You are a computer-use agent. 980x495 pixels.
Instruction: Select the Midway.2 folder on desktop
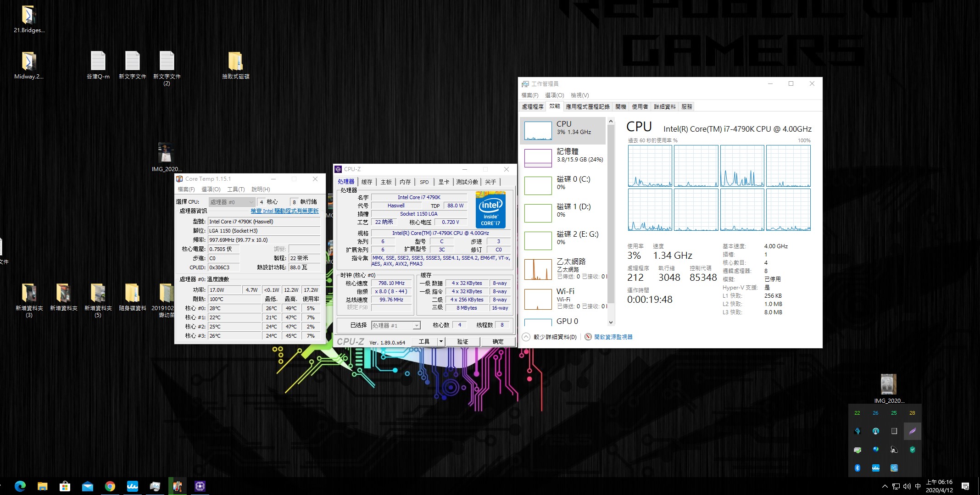click(x=29, y=65)
